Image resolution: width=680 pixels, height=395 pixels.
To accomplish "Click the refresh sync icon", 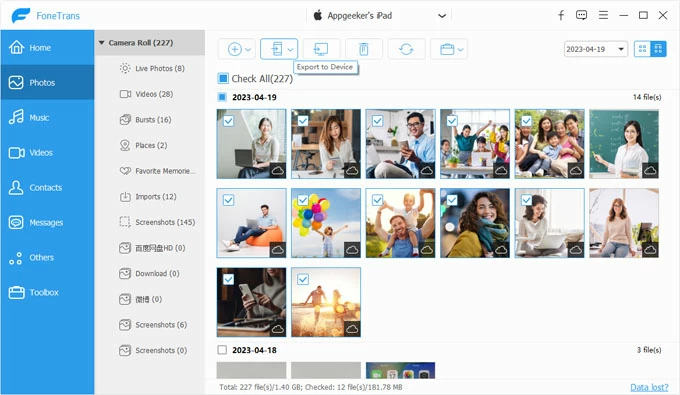I will coord(406,49).
